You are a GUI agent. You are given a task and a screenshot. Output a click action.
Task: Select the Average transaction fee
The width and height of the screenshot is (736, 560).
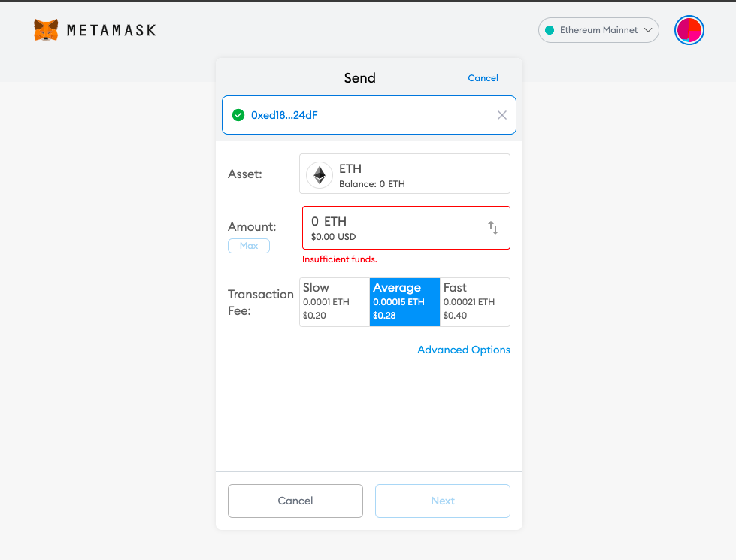coord(404,302)
